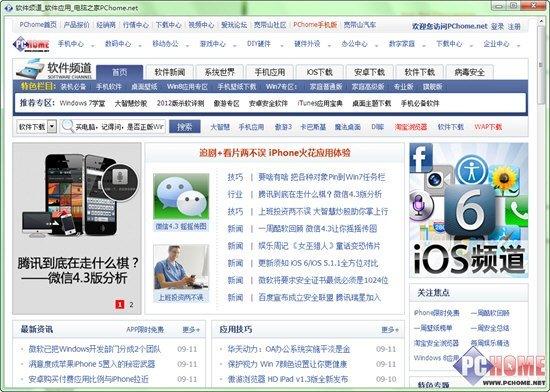The image size is (550, 392).
Task: Open news 微软已把Windows开发部门分成2个团队
Action: point(94,349)
